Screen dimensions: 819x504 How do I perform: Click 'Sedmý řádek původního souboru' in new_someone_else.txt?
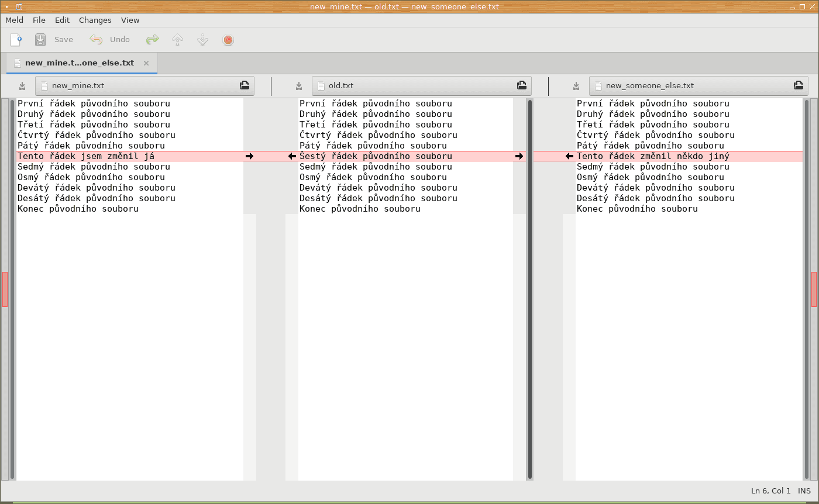(653, 167)
